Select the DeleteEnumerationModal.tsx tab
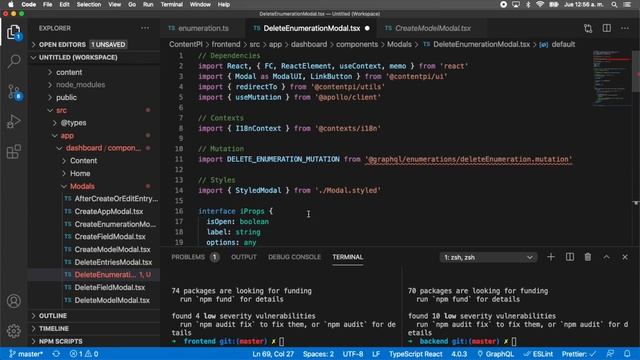Viewport: 640px width, 360px height. 311,28
